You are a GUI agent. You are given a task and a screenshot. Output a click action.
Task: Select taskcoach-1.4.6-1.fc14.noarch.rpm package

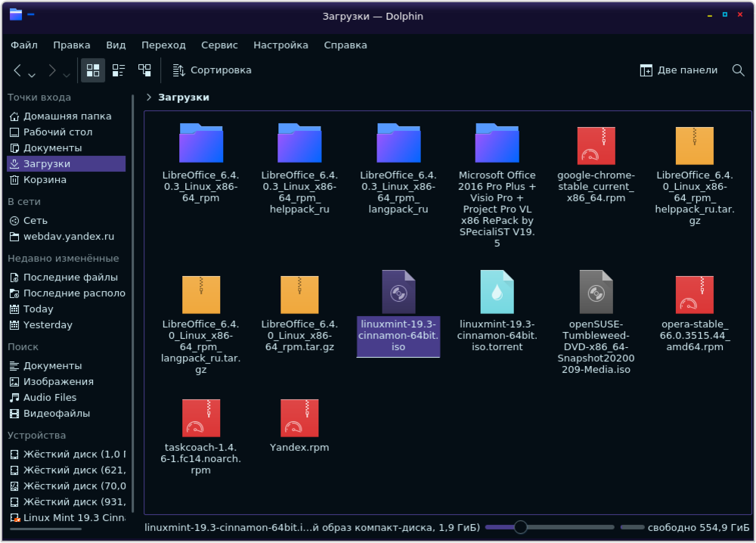pyautogui.click(x=201, y=437)
